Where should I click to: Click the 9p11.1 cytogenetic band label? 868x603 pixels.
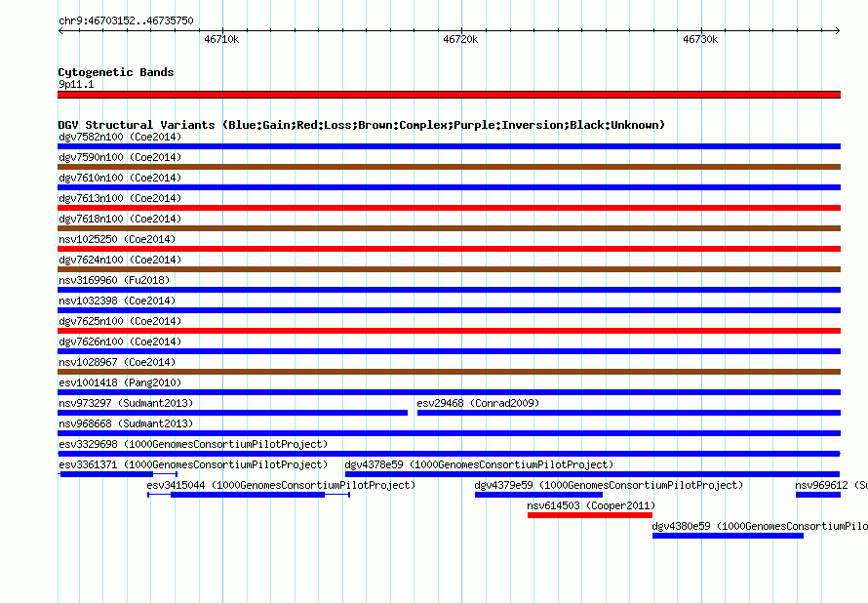click(76, 84)
